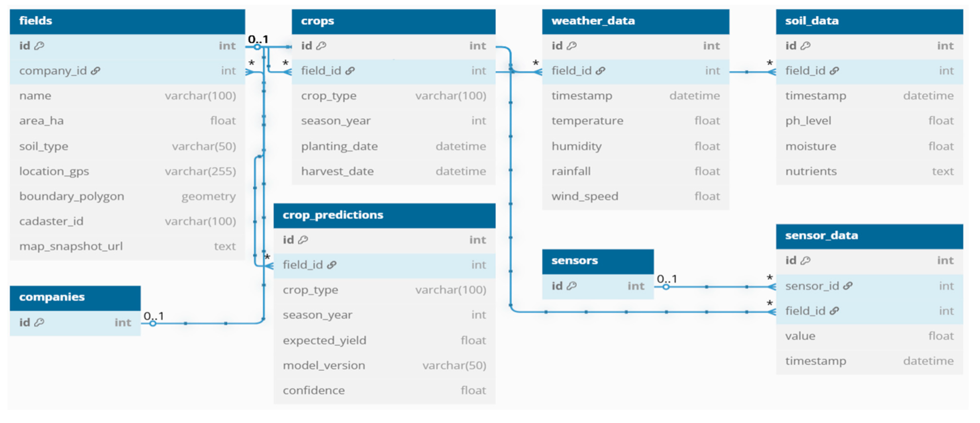Click the wind_speed row in weather_data
The image size is (980, 423).
coord(635,196)
